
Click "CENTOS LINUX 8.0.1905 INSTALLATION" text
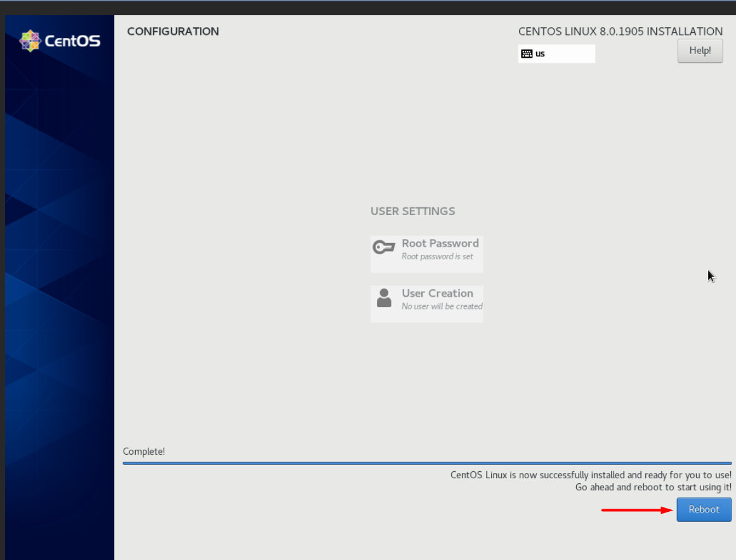point(620,32)
